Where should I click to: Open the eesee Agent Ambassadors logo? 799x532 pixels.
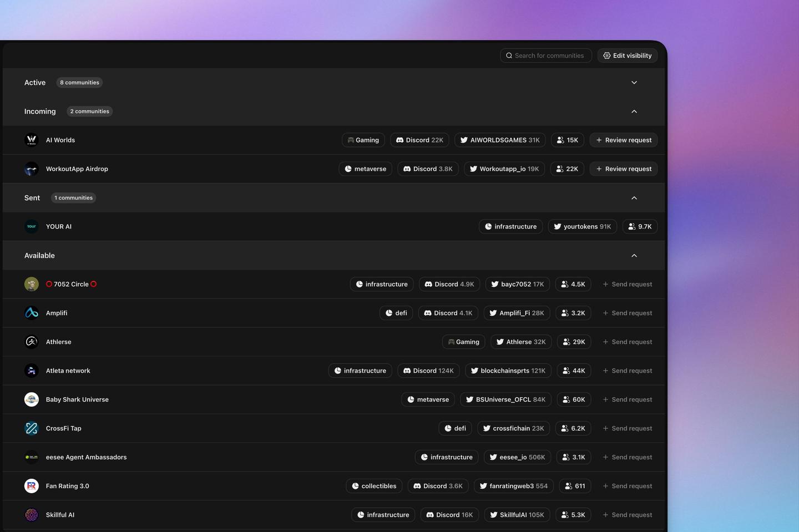pos(32,457)
